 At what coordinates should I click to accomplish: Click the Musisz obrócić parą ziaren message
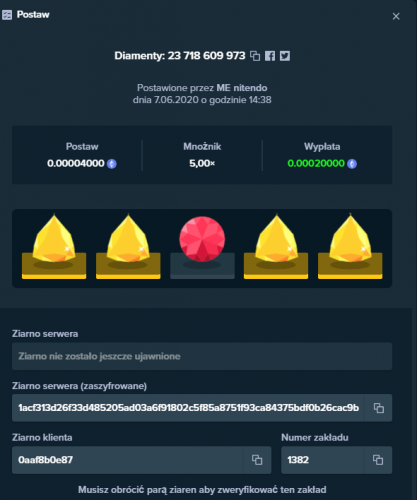tap(202, 490)
